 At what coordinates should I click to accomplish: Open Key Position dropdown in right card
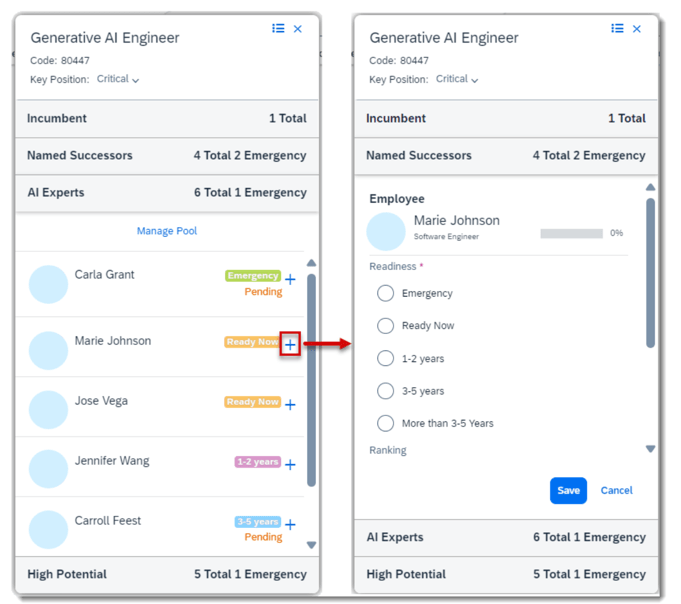pyautogui.click(x=458, y=79)
